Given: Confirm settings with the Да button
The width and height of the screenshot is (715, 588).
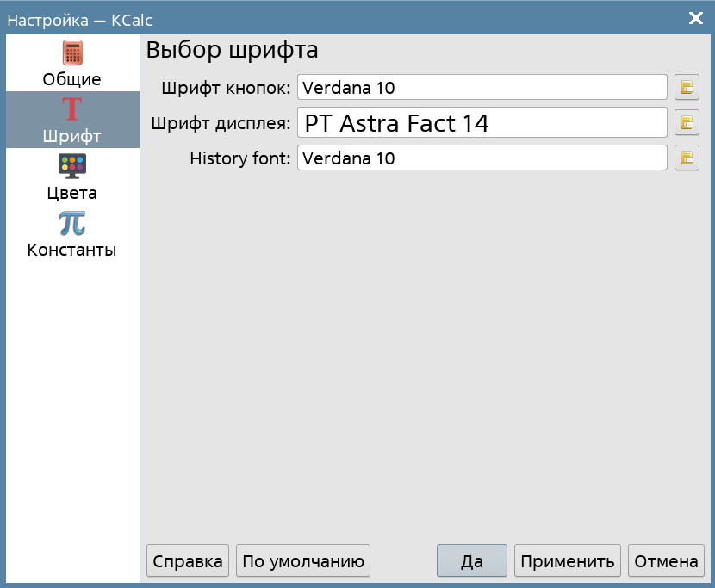Looking at the screenshot, I should (472, 561).
